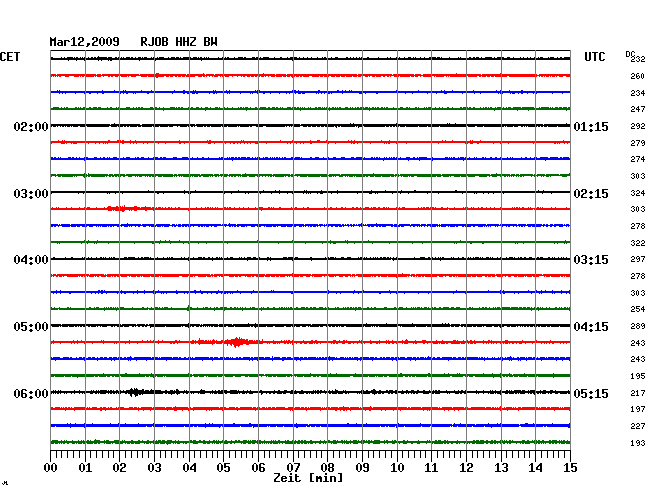This screenshot has height=494, width=650.
Task: Click minute 13 on the time axis
Action: (501, 468)
